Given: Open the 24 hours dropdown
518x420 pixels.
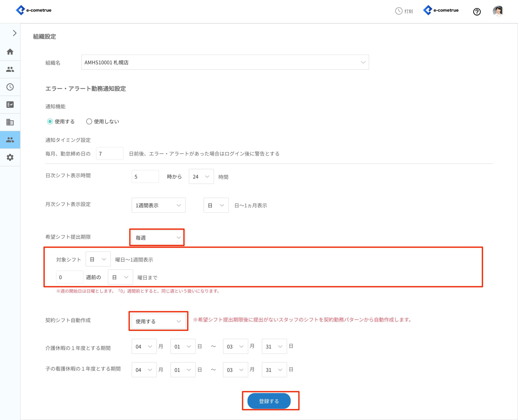Looking at the screenshot, I should (201, 177).
